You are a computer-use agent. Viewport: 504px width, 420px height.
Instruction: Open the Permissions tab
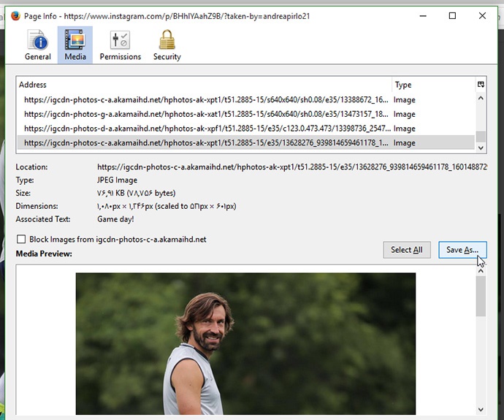point(121,45)
